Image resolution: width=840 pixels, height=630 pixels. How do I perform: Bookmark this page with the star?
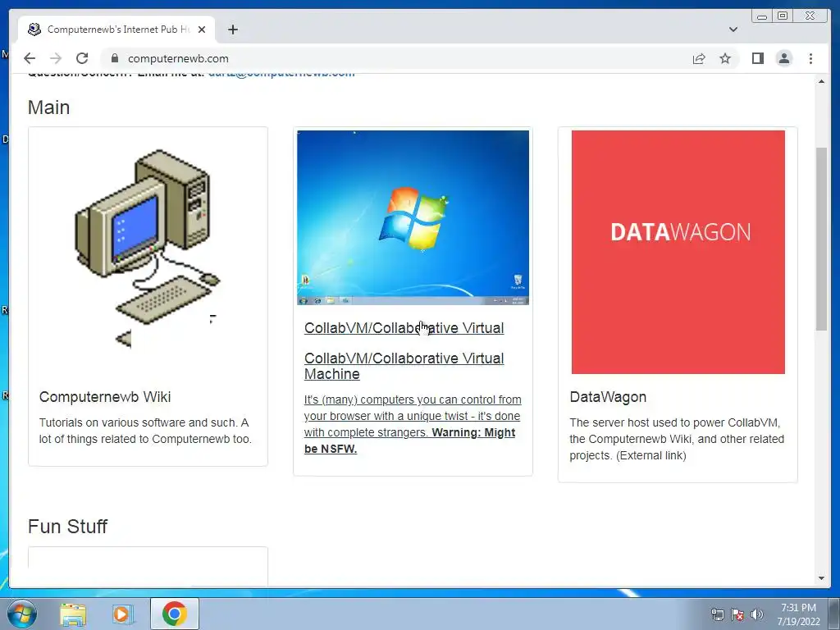click(x=725, y=58)
